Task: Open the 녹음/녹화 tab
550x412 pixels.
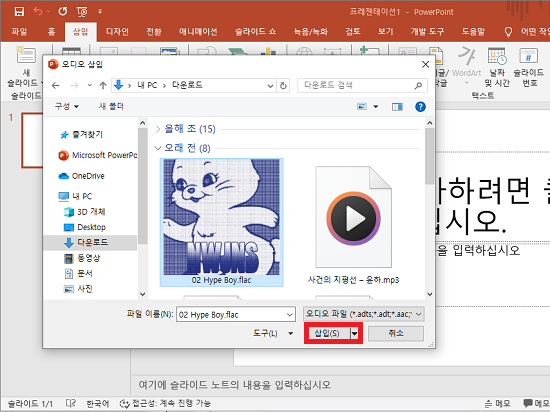Action: 311,32
